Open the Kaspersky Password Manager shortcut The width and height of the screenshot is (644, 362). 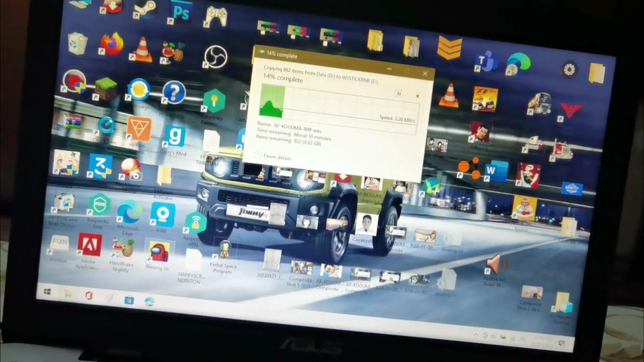coord(213,102)
